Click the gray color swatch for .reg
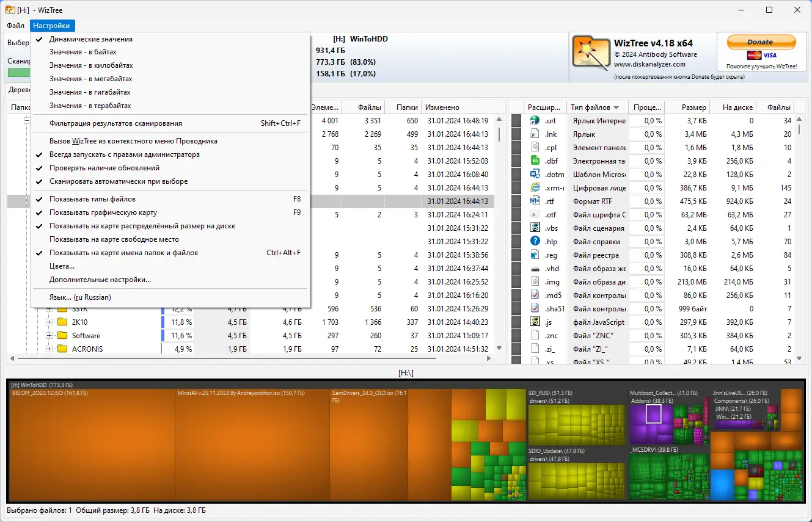This screenshot has width=812, height=522. 516,255
